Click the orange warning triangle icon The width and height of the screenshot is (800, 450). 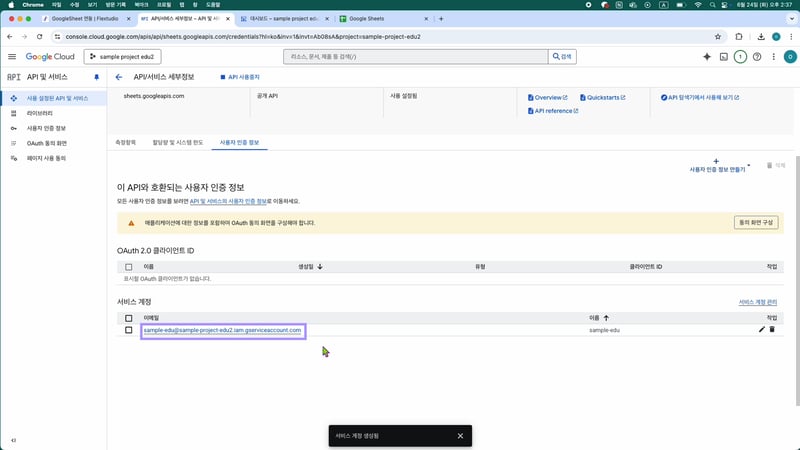click(131, 223)
